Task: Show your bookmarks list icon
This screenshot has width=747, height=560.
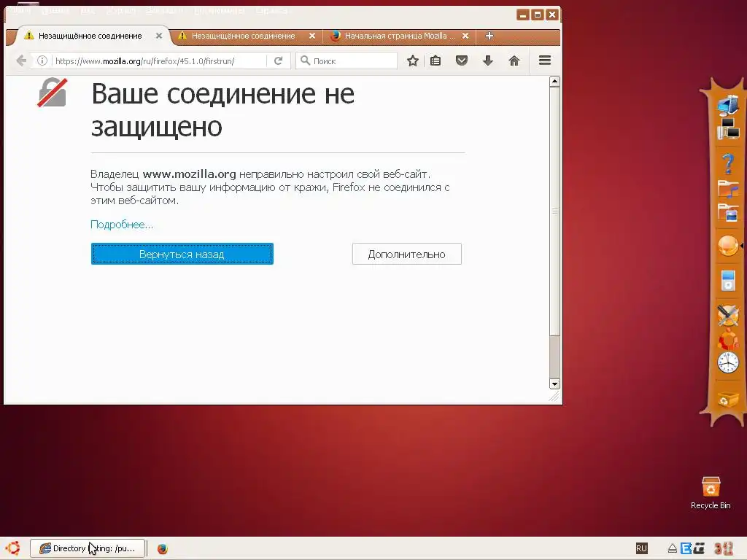Action: (436, 61)
